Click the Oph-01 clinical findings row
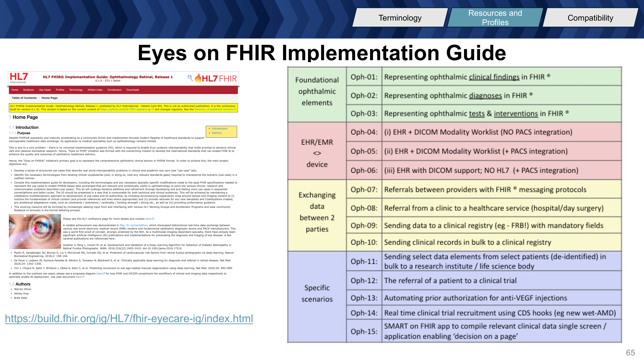644x362 pixels. click(x=484, y=76)
